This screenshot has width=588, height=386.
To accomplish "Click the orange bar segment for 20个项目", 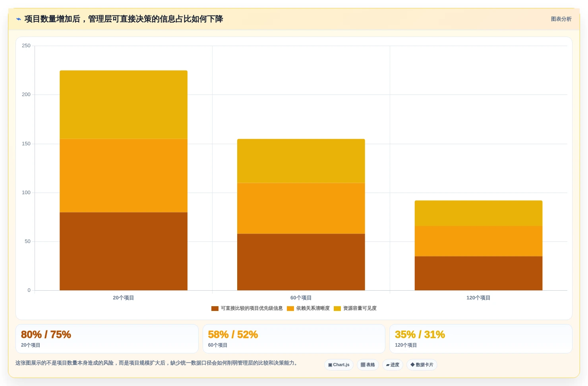I will coord(124,176).
